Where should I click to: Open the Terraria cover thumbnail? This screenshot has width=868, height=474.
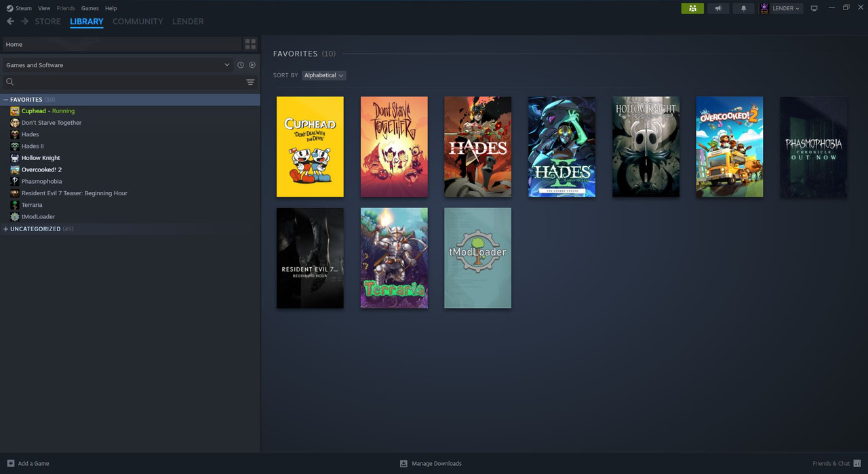click(x=394, y=258)
